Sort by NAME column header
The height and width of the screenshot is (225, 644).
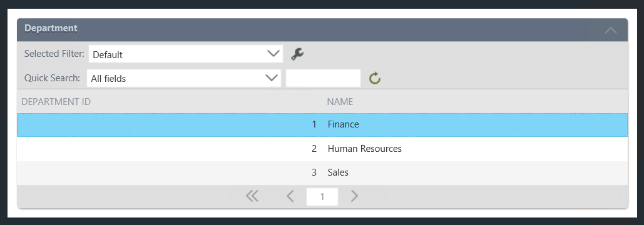click(x=340, y=102)
